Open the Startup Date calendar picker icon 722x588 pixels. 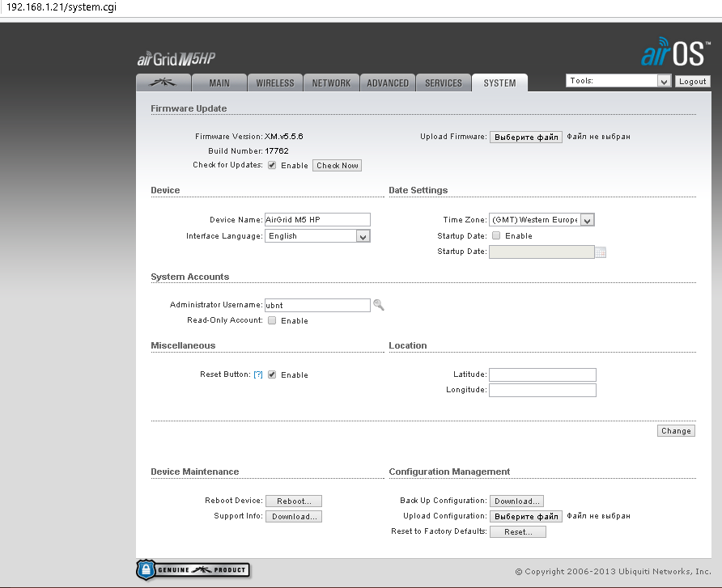click(x=601, y=252)
